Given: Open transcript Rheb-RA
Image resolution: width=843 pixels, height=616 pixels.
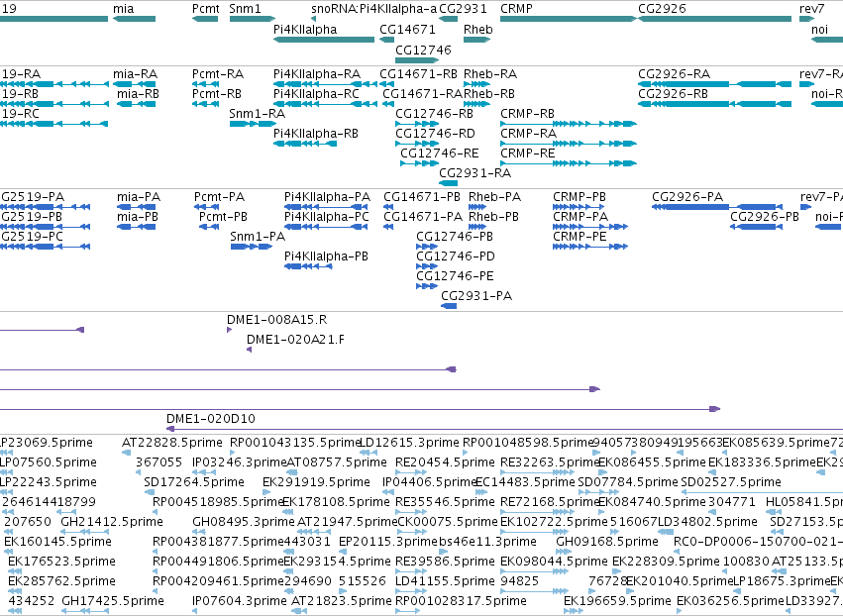Looking at the screenshot, I should [476, 84].
